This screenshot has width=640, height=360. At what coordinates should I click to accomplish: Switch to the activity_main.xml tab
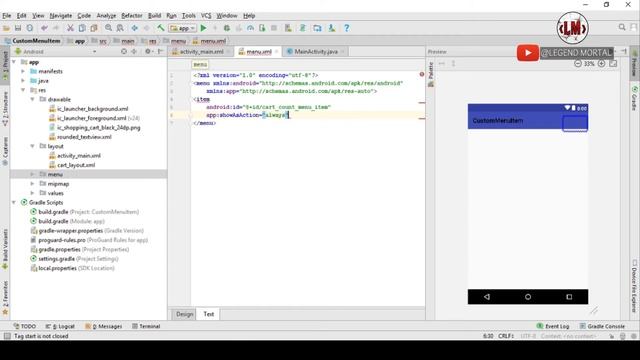coord(202,52)
